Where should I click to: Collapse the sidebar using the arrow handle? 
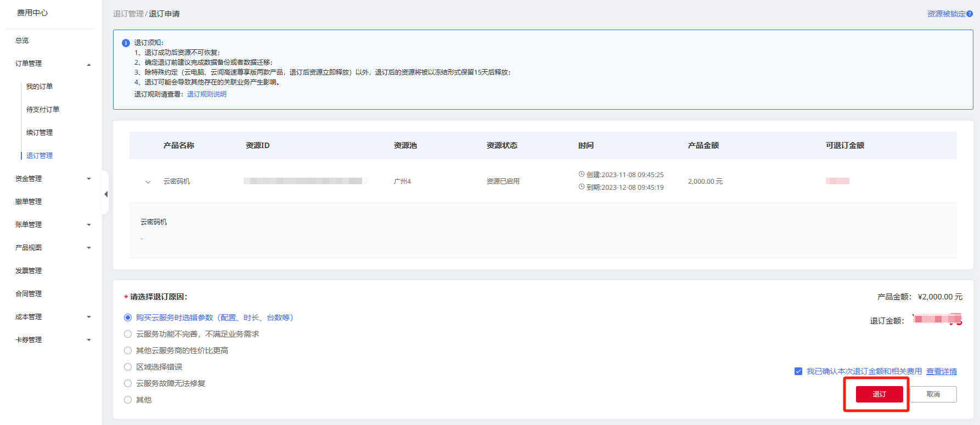click(x=105, y=194)
